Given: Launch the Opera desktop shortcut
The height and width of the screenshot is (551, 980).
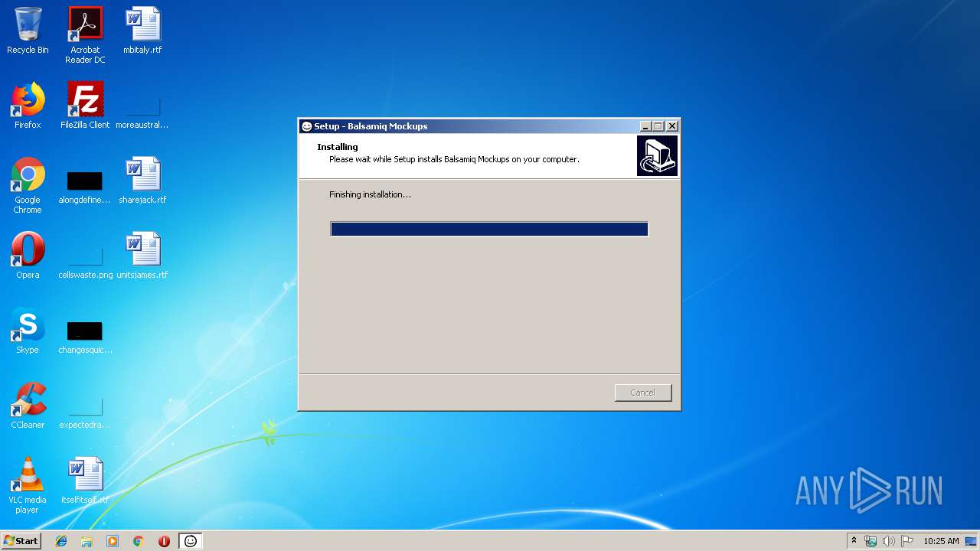Looking at the screenshot, I should click(x=28, y=256).
